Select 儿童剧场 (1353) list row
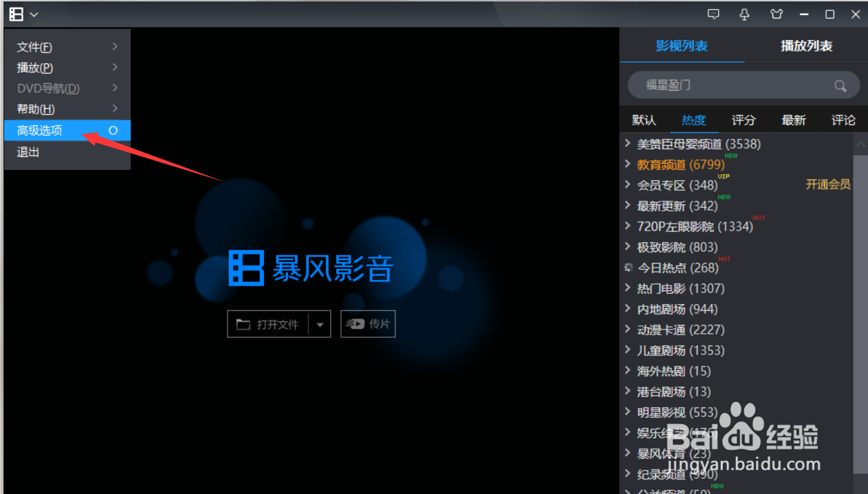The height and width of the screenshot is (494, 868). coord(737,350)
